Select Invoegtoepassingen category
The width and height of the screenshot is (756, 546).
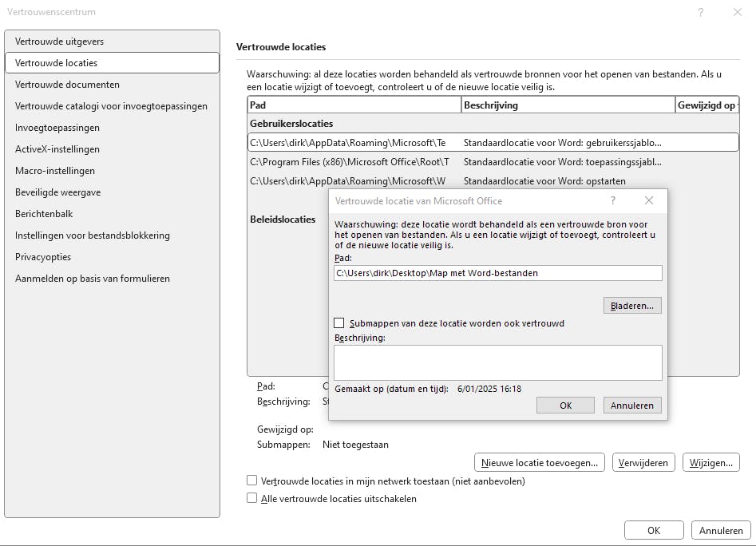tap(112, 128)
